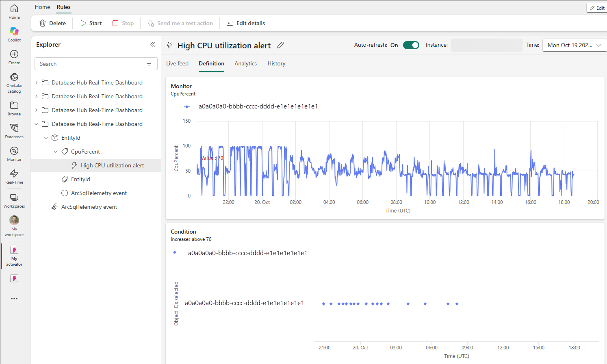Viewport: 607px width, 364px height.
Task: Collapse the CpuPercent node chevron
Action: tap(56, 152)
